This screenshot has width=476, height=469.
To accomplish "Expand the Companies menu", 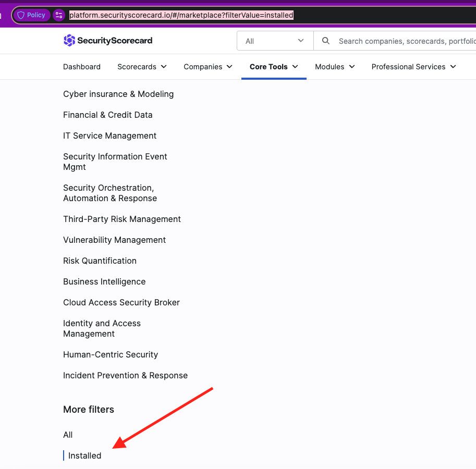I will click(x=208, y=67).
